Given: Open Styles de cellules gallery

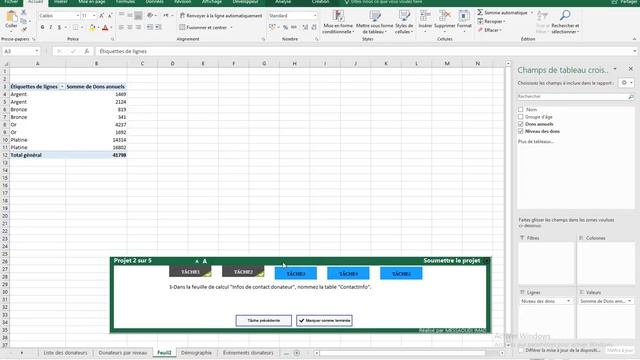Looking at the screenshot, I should click(404, 22).
